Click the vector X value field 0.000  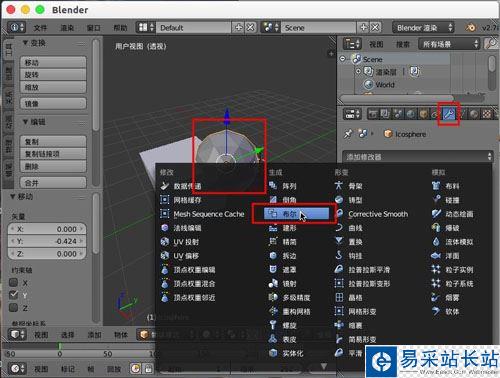[47, 229]
